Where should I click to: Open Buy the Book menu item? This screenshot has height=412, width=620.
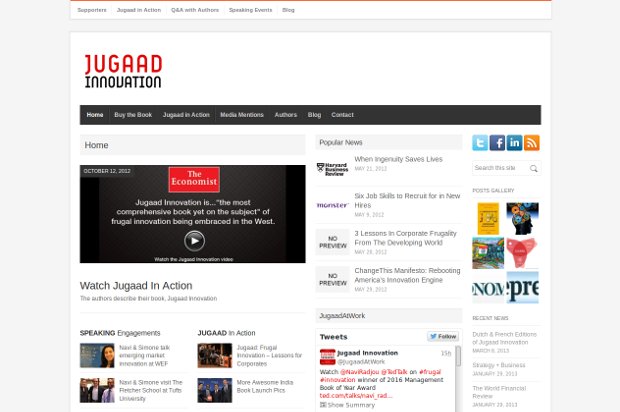(x=133, y=115)
